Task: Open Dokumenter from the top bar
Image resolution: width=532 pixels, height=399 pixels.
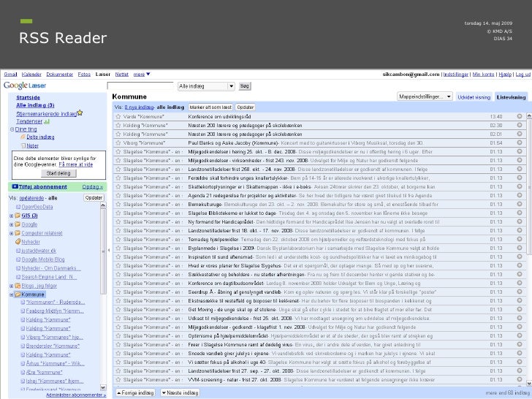Action: [60, 75]
